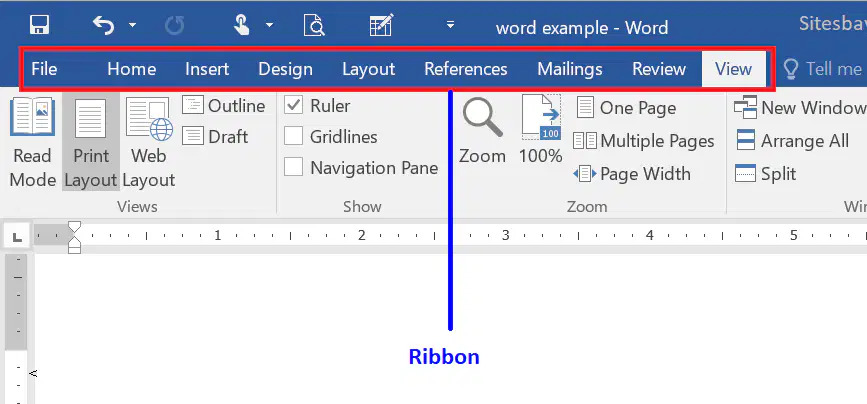This screenshot has width=867, height=404.
Task: Toggle Touch/Mouse Mode hand icon
Action: coord(242,25)
